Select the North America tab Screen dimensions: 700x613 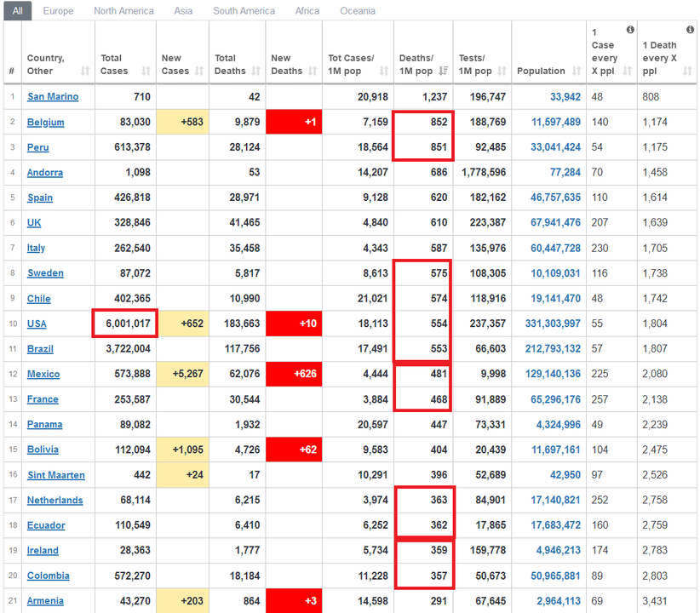click(123, 11)
